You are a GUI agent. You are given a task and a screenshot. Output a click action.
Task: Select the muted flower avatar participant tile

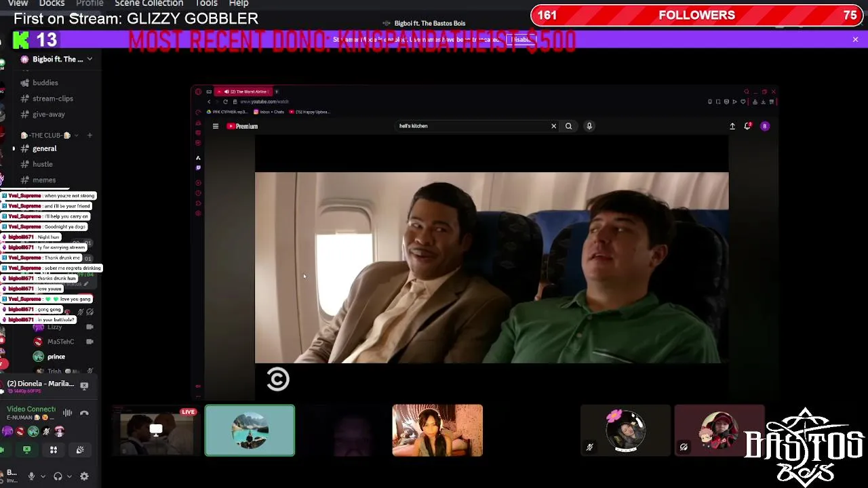point(625,431)
